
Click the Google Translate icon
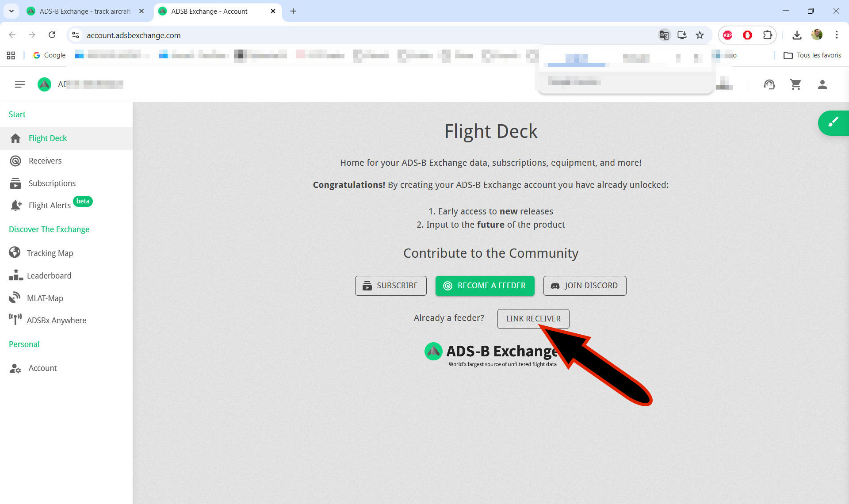664,35
